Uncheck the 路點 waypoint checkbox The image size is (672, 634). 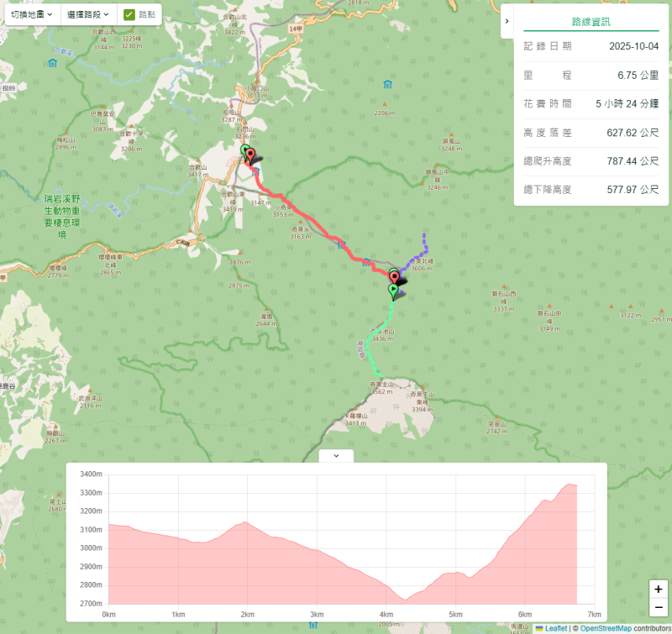(x=129, y=14)
